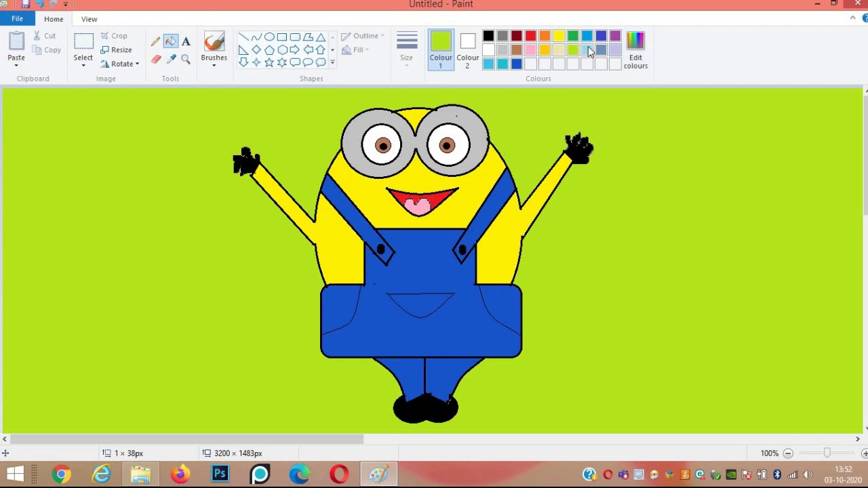868x488 pixels.
Task: Choose the Cloud callout shape
Action: pos(321,62)
